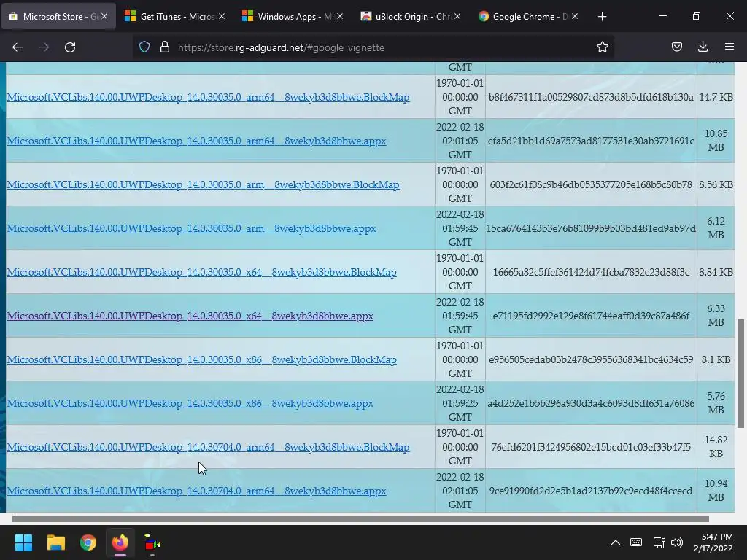This screenshot has width=747, height=560.
Task: Click the 10.85 MB size cell
Action: [716, 141]
